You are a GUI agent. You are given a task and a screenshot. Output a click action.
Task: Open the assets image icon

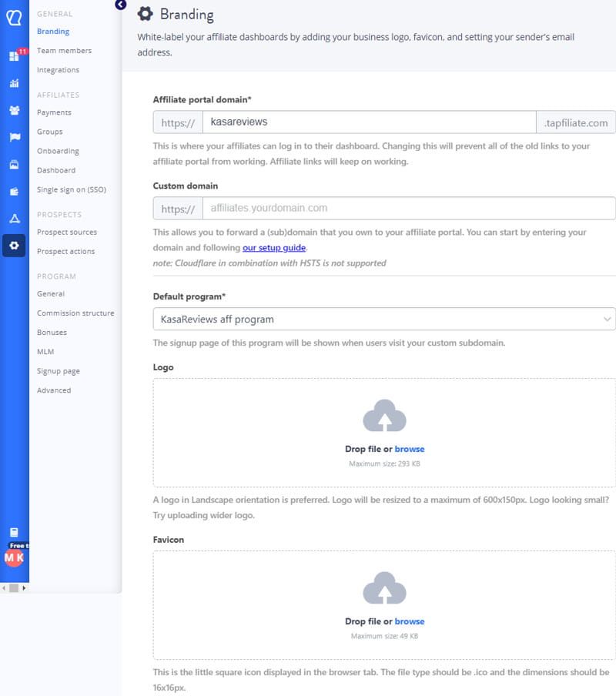(x=14, y=165)
